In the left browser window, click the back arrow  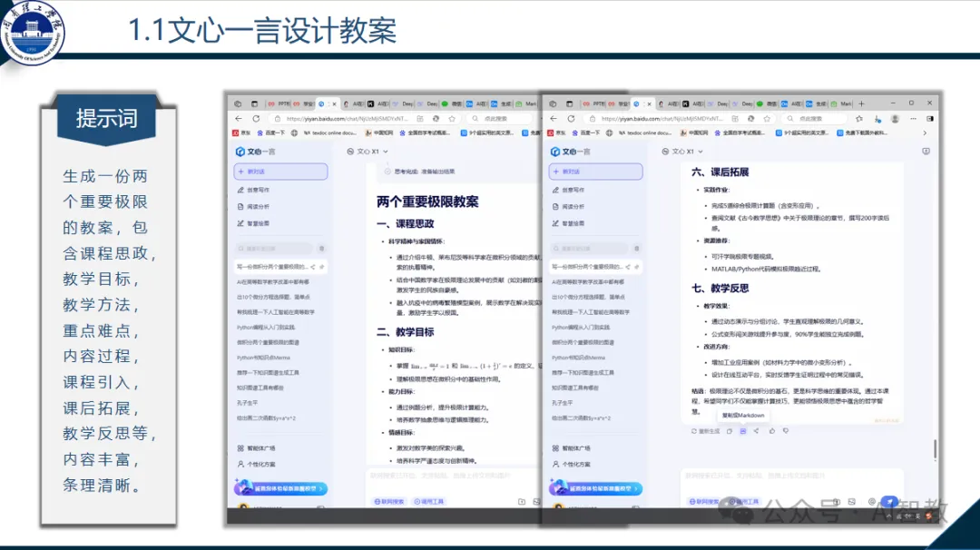(239, 118)
